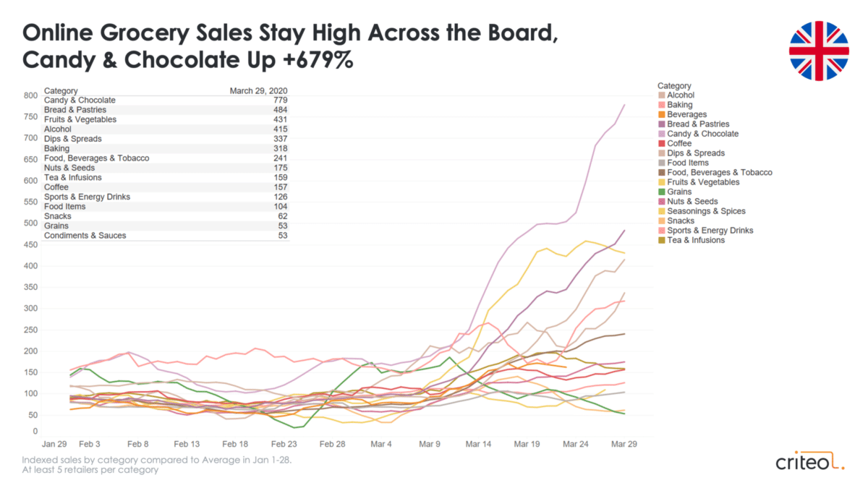The height and width of the screenshot is (488, 868).
Task: Click the Mar 29 x-axis label
Action: coord(624,445)
